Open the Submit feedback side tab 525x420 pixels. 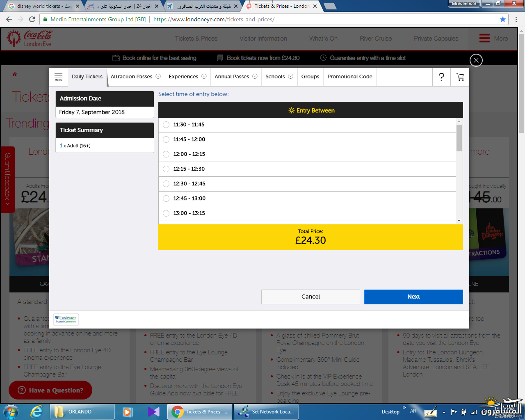click(7, 180)
